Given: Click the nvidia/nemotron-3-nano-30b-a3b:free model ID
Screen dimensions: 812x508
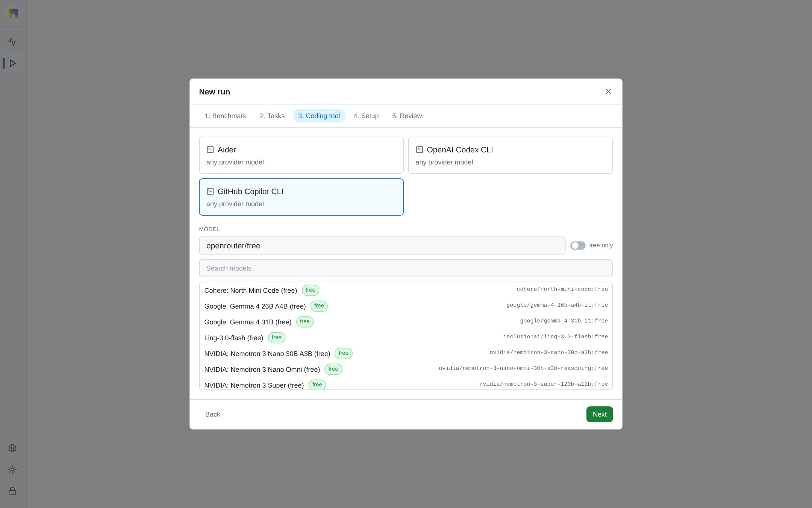Looking at the screenshot, I should click(548, 353).
